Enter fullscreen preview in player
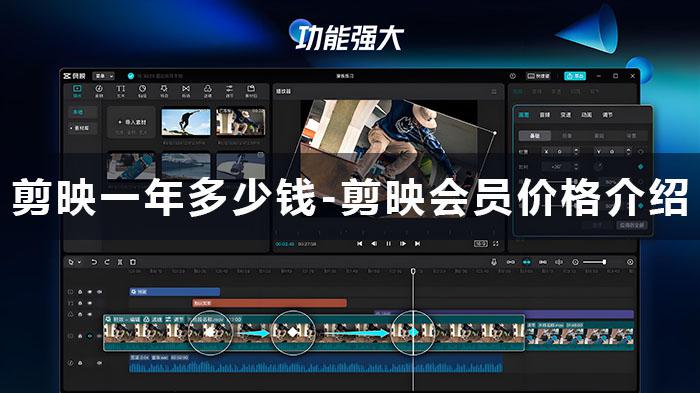This screenshot has width=700, height=393. tap(496, 243)
